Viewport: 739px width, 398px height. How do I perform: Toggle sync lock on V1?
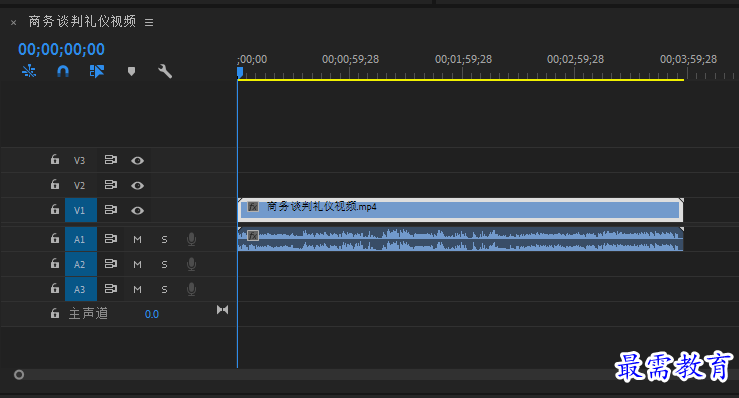110,210
